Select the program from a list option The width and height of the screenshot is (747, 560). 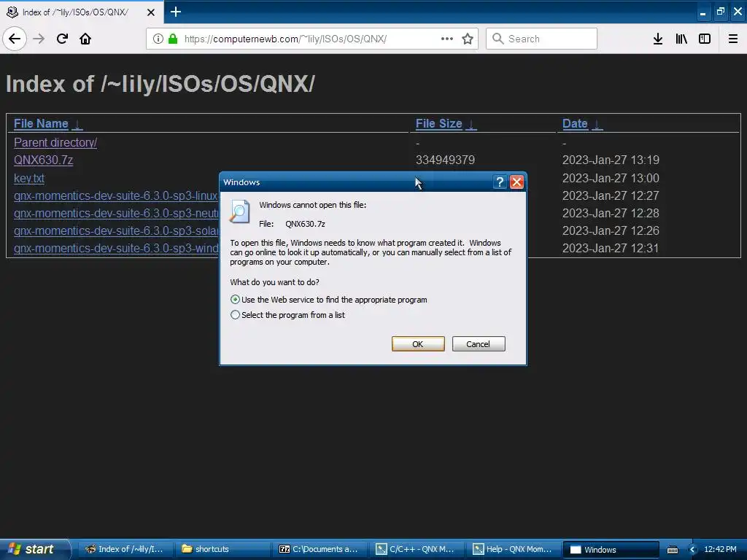[287, 315]
